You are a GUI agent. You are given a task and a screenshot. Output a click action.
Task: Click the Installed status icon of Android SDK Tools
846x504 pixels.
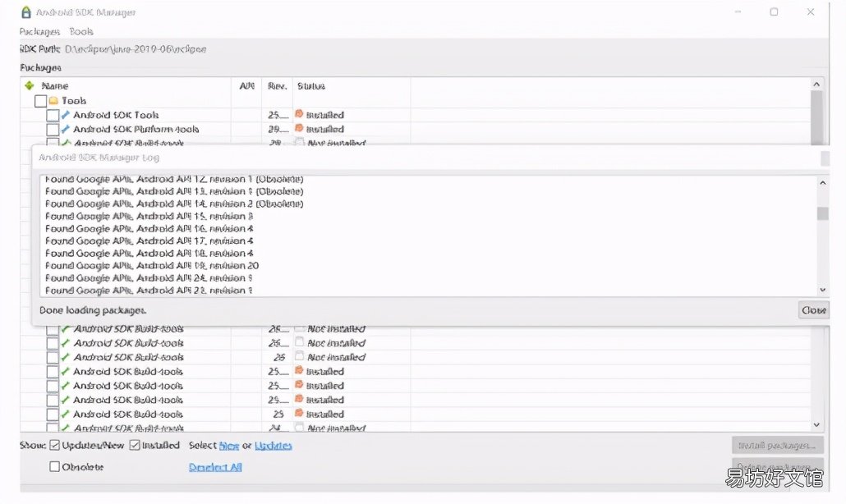pos(299,114)
